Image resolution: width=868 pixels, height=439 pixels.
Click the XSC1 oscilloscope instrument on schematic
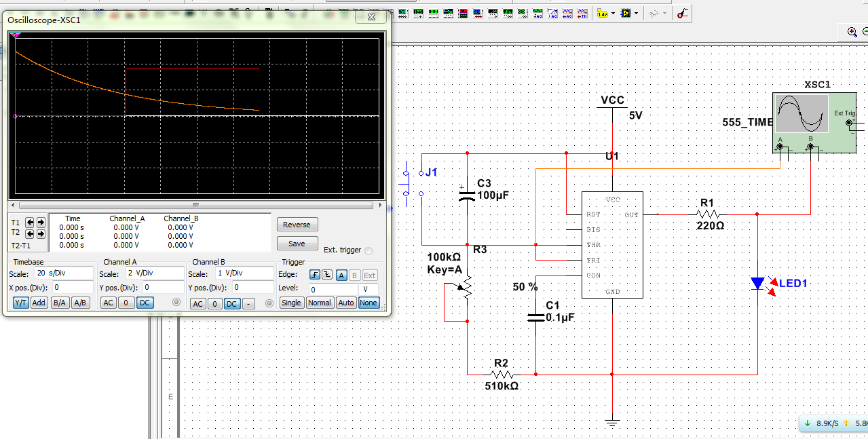814,123
